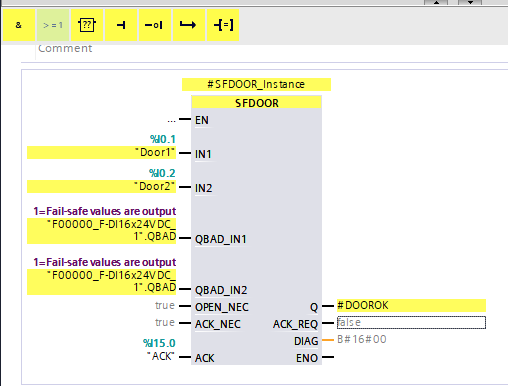The image size is (508, 386).
Task: Click the ellipsis at EN input
Action: (171, 121)
